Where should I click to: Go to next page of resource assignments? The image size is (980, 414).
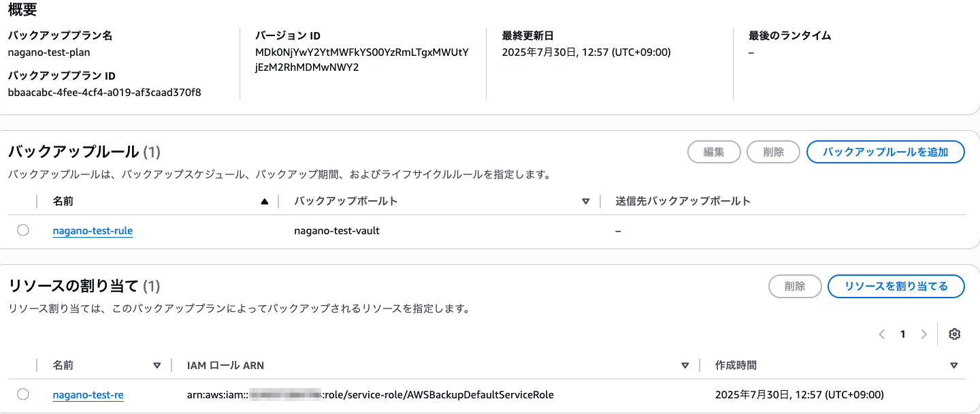click(924, 334)
